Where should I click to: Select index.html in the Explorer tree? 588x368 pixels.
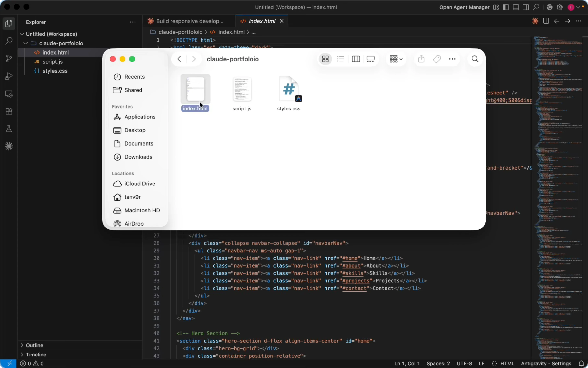click(55, 53)
